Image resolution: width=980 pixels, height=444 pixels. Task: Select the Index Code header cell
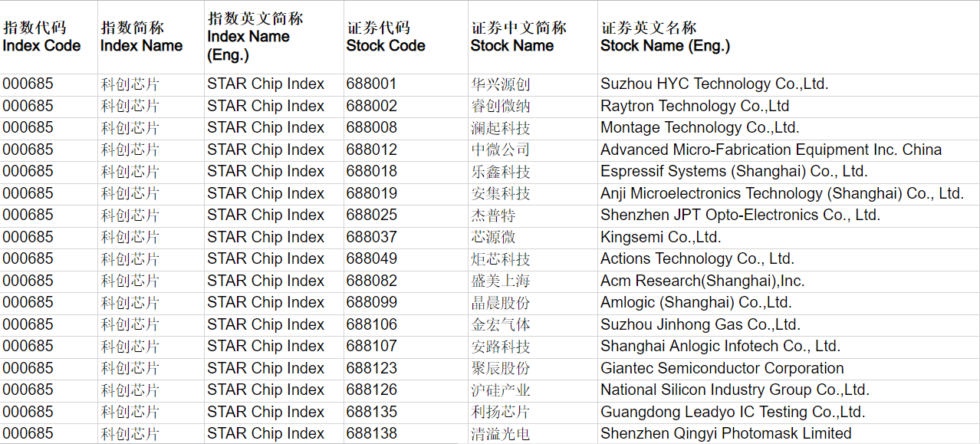click(49, 37)
